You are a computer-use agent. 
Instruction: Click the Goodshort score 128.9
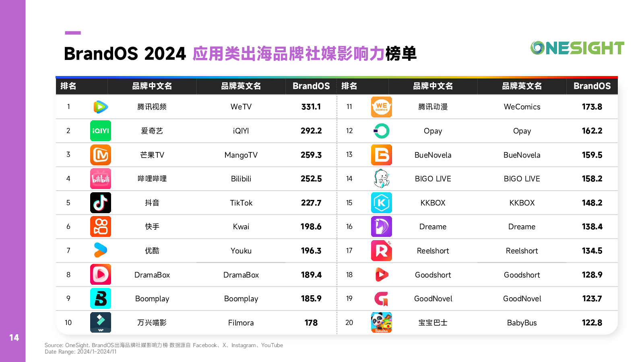pos(592,275)
